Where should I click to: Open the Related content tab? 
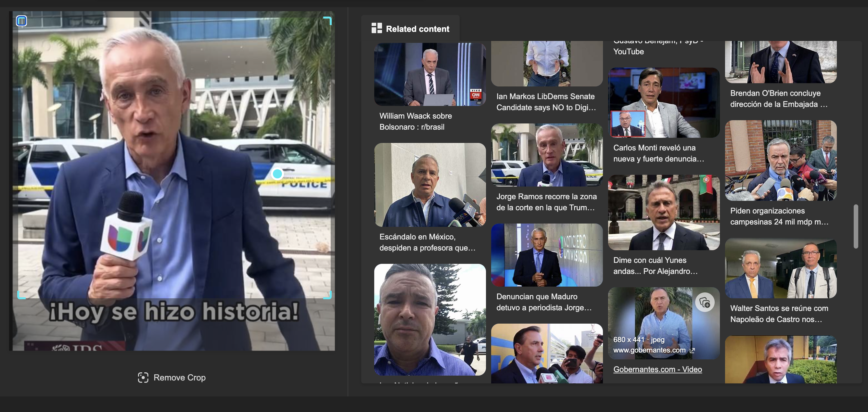(410, 29)
